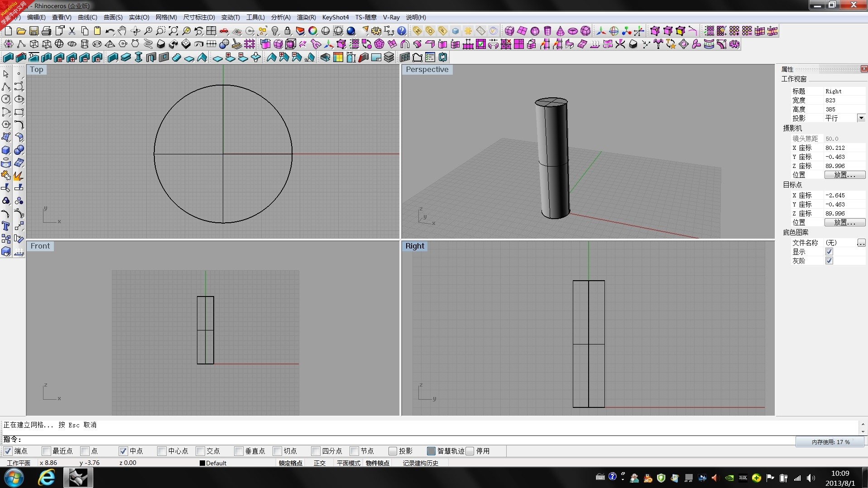Enable the 停用 disable osnap checkbox
The width and height of the screenshot is (868, 488).
tap(470, 451)
